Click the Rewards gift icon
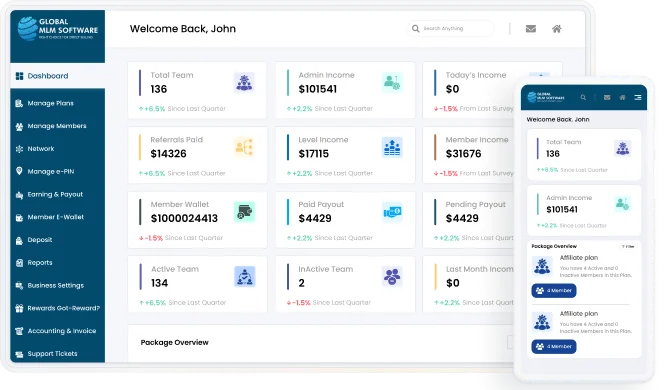The image size is (667, 390). [19, 308]
